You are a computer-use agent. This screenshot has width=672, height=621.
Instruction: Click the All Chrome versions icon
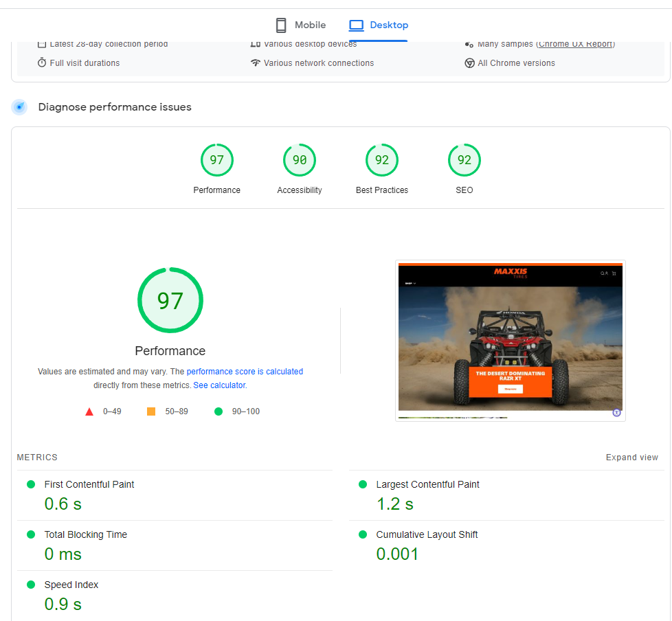click(470, 63)
